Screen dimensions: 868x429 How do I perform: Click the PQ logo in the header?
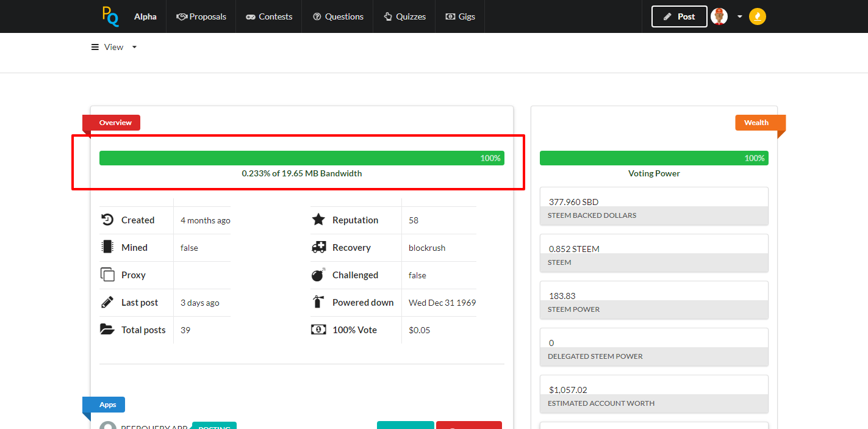coord(110,16)
